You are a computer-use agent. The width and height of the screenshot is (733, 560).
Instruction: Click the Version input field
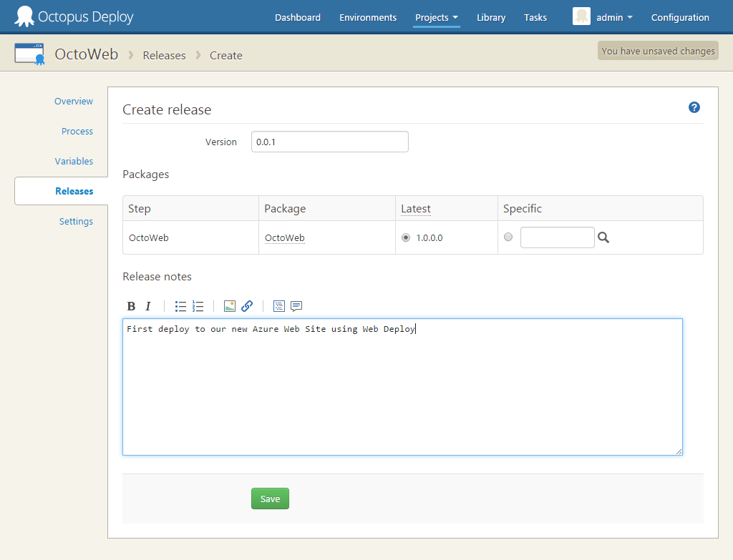(x=329, y=142)
